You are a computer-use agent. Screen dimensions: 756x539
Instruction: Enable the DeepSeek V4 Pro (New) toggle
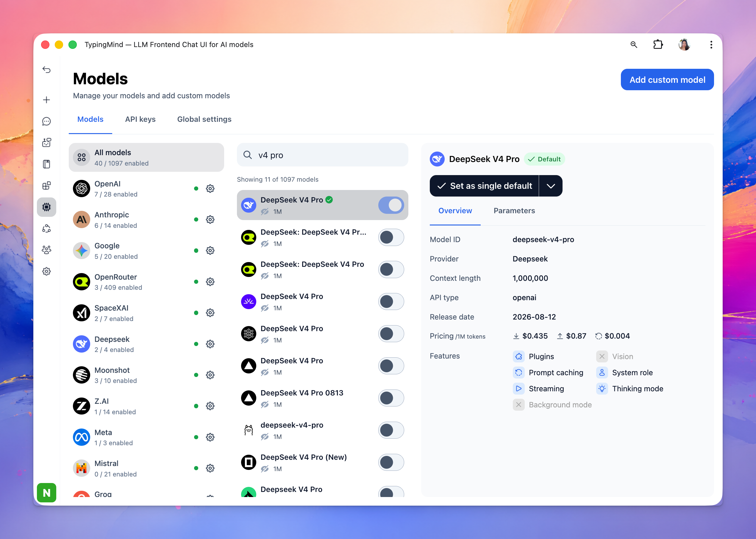(x=391, y=463)
